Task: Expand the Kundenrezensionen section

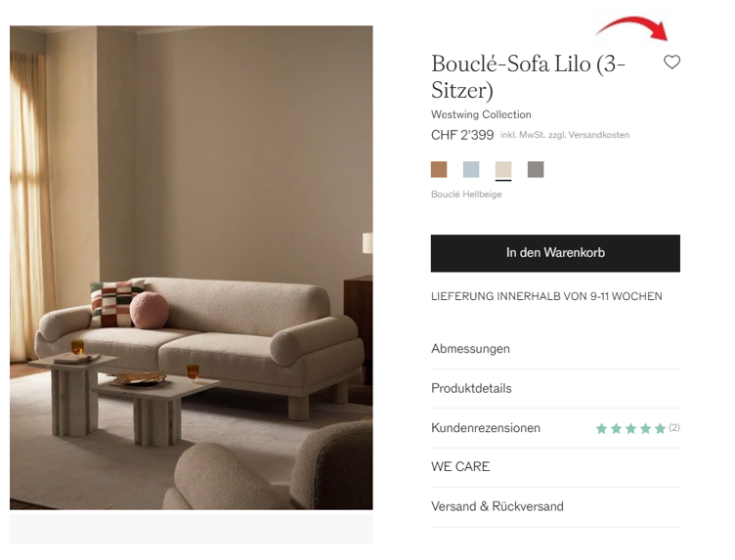Action: [x=555, y=428]
